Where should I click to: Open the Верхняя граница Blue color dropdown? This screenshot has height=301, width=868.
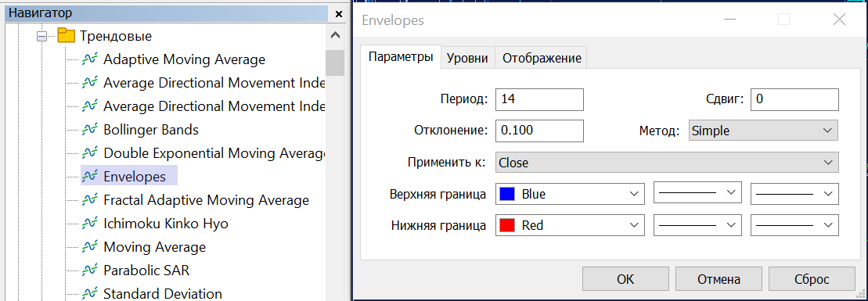tap(570, 194)
